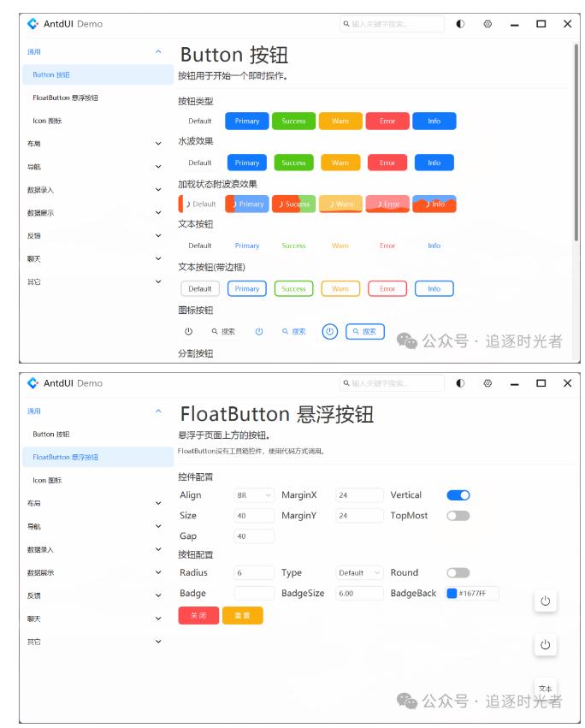Click search magnifier in Button window search box
This screenshot has width=585, height=728.
[x=346, y=24]
